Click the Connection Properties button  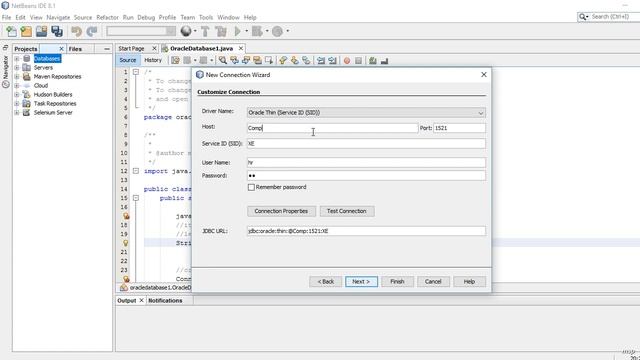coord(281,211)
